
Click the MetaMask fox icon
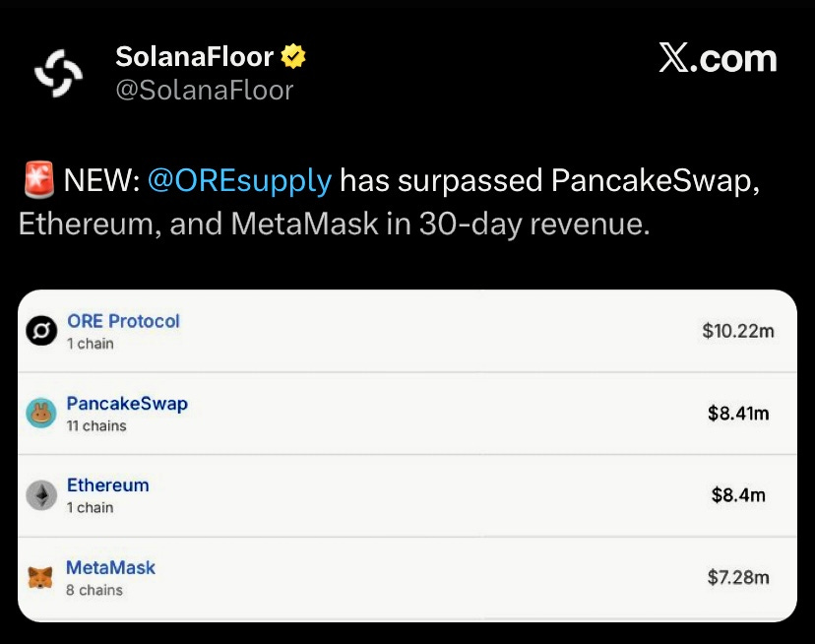tap(41, 578)
